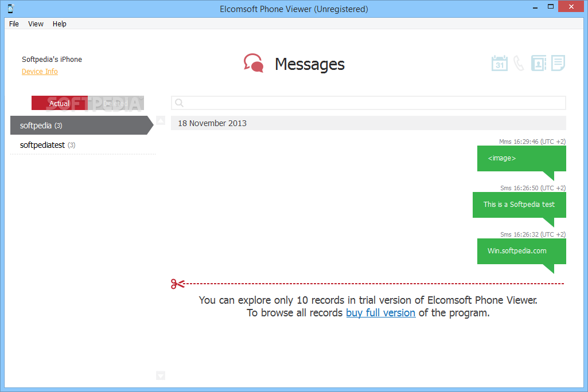Click the Messages heading text
The width and height of the screenshot is (588, 392).
(310, 64)
